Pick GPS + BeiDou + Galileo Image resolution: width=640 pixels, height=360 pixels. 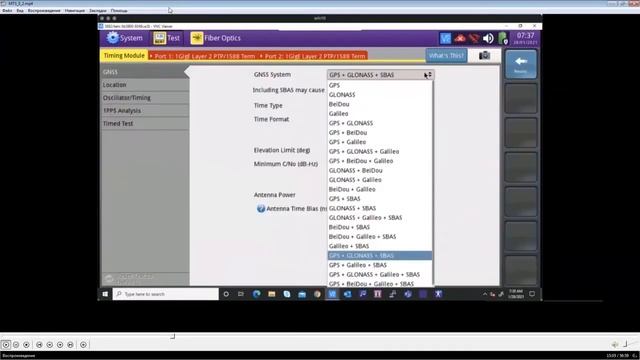pos(380,161)
